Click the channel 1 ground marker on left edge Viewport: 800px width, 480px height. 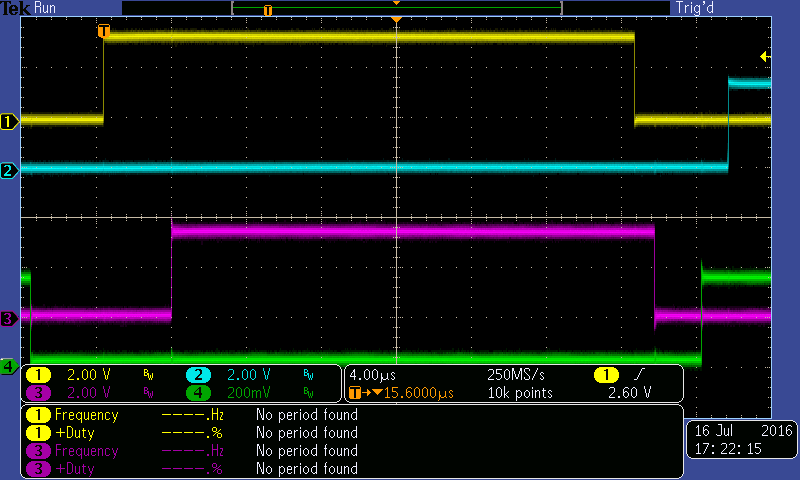[x=9, y=122]
